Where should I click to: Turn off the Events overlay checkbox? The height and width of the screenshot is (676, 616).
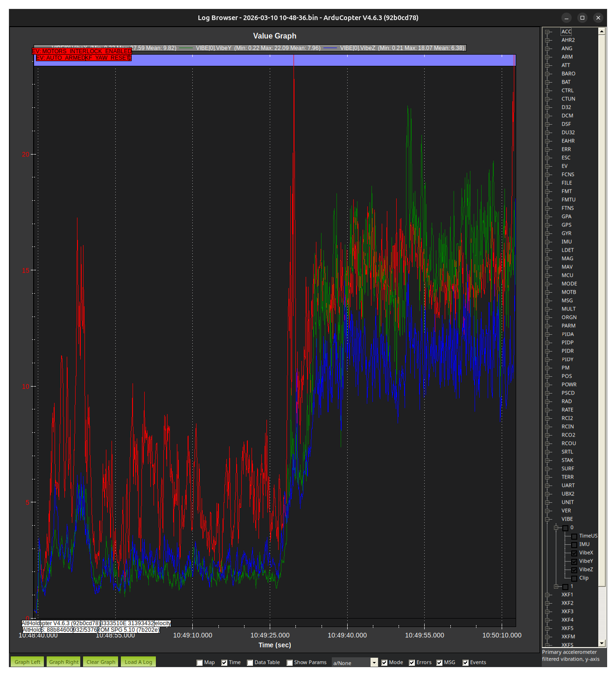465,662
